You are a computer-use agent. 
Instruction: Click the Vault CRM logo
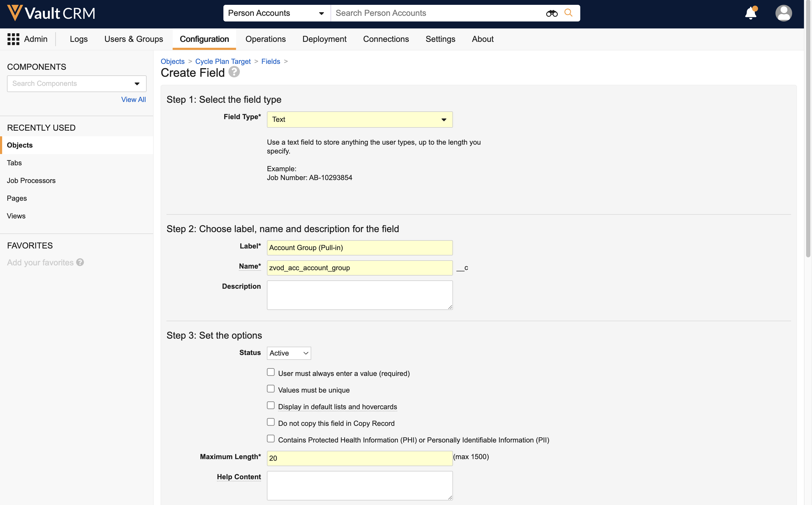point(51,13)
